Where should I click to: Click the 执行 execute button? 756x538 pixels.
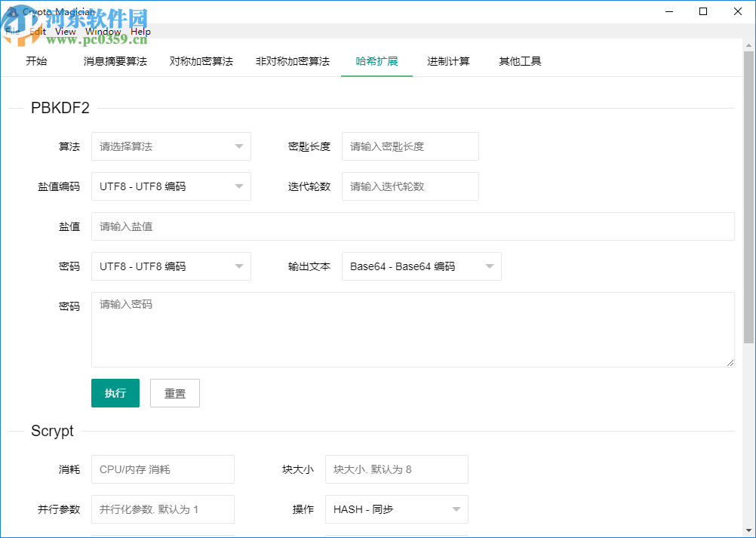click(x=115, y=393)
